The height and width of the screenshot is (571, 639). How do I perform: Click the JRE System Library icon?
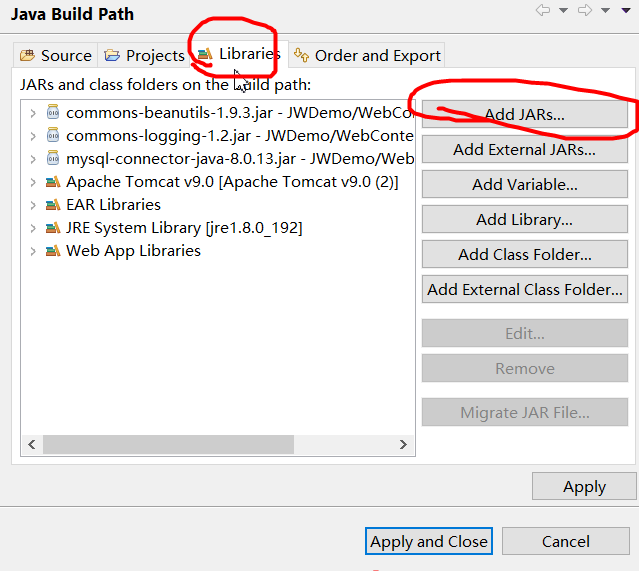point(53,228)
